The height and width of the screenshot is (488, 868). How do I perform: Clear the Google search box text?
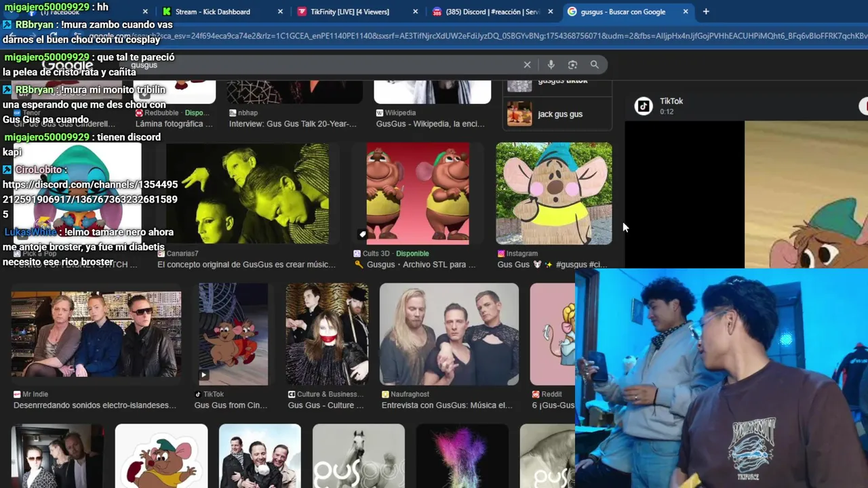(527, 64)
